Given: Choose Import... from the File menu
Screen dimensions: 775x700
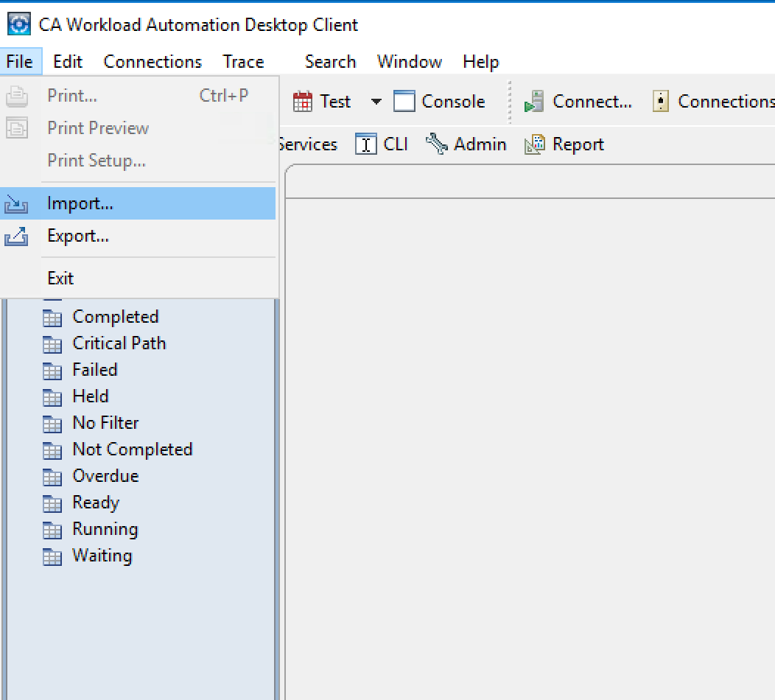Looking at the screenshot, I should click(80, 203).
